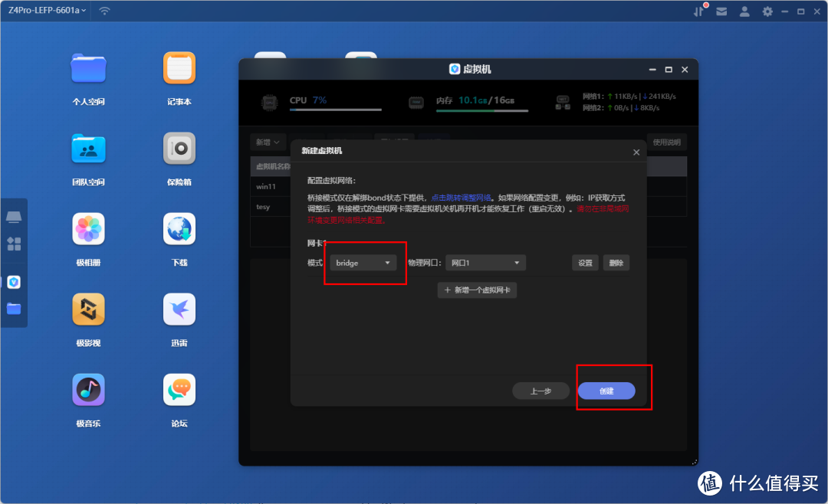Click the 删除 button for 网卡1
Viewport: 828px width, 504px height.
[616, 263]
